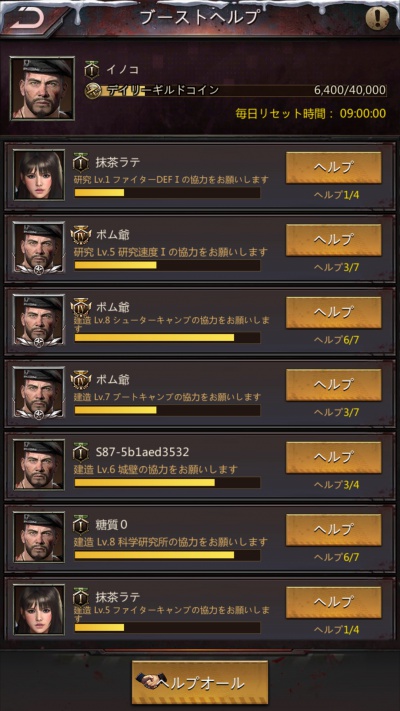The image size is (400, 711).
Task: Help ボム爺 with 研究速度 I research
Action: point(333,240)
